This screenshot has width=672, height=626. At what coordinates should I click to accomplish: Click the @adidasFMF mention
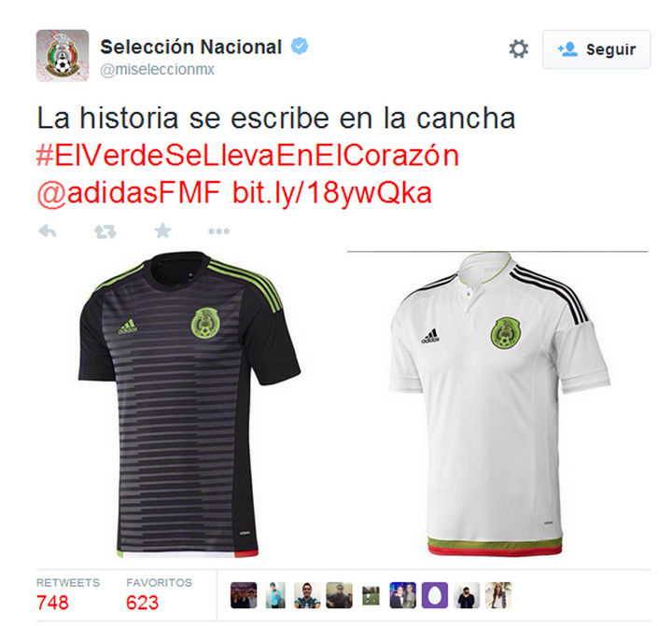coord(129,192)
